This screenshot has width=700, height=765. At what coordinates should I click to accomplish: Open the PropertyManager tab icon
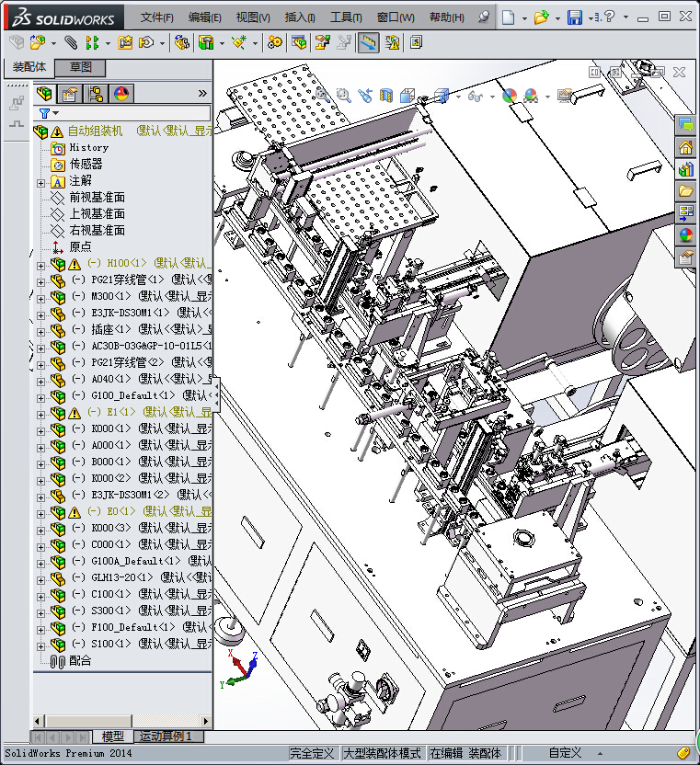70,93
